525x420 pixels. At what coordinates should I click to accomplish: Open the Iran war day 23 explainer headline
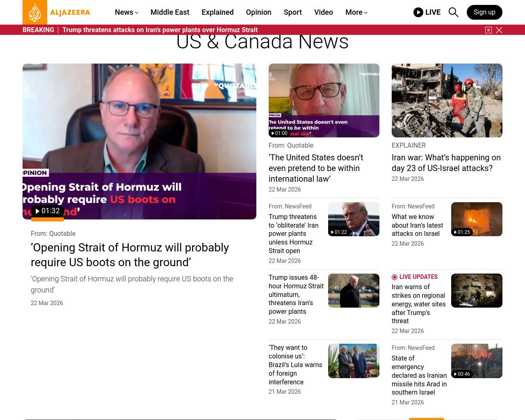pos(446,163)
